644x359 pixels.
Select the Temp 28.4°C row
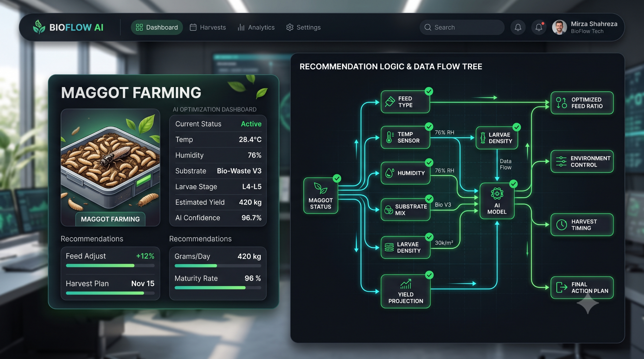pos(218,139)
